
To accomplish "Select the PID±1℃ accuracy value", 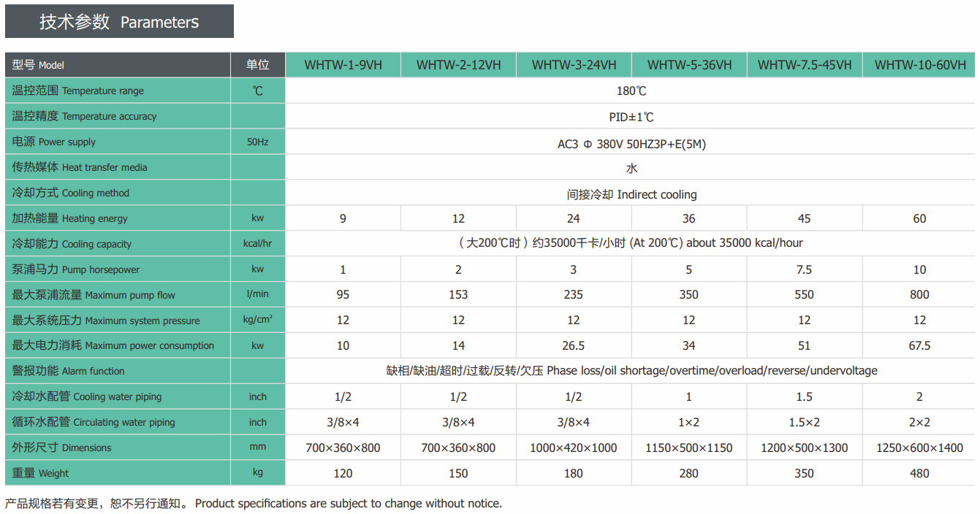I will 631,117.
